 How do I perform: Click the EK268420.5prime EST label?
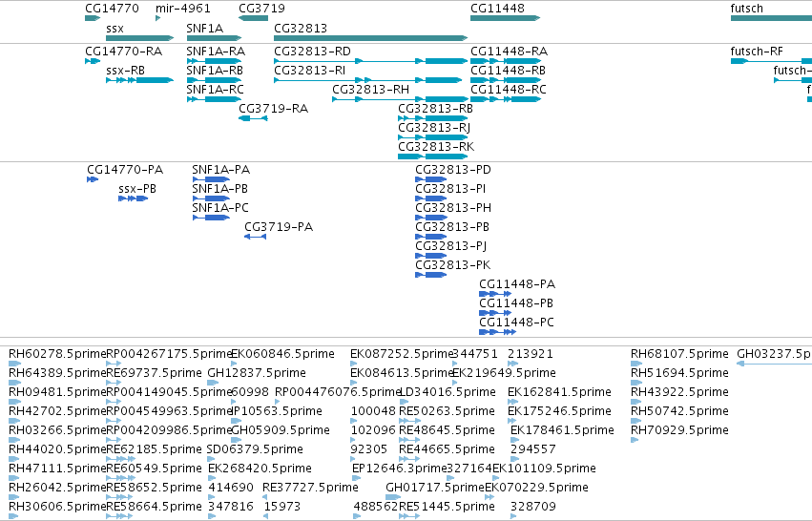pos(260,469)
